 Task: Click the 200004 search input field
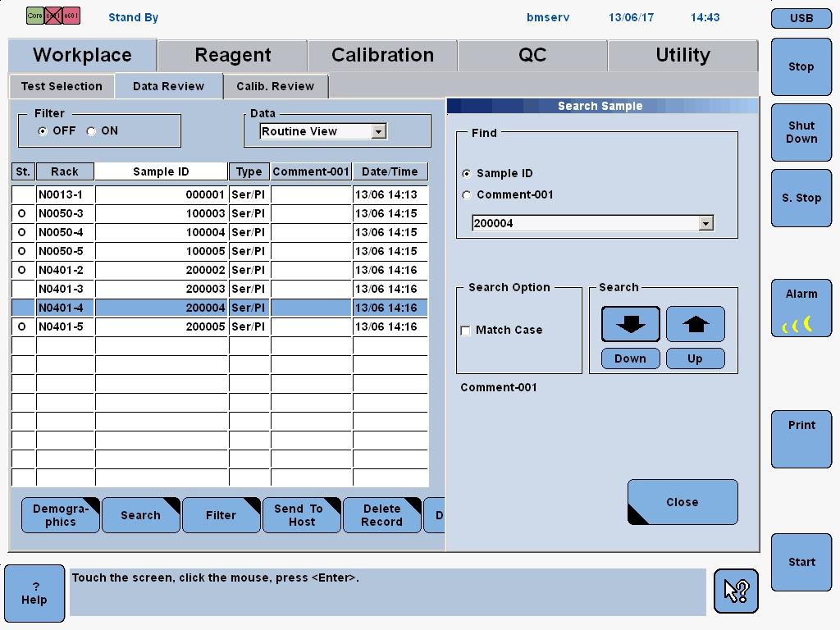586,223
